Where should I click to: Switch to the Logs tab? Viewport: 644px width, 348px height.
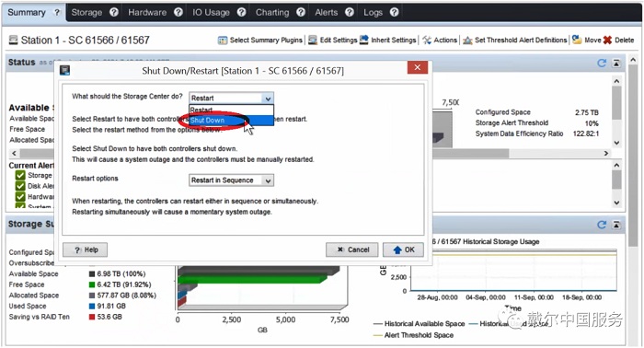(373, 12)
